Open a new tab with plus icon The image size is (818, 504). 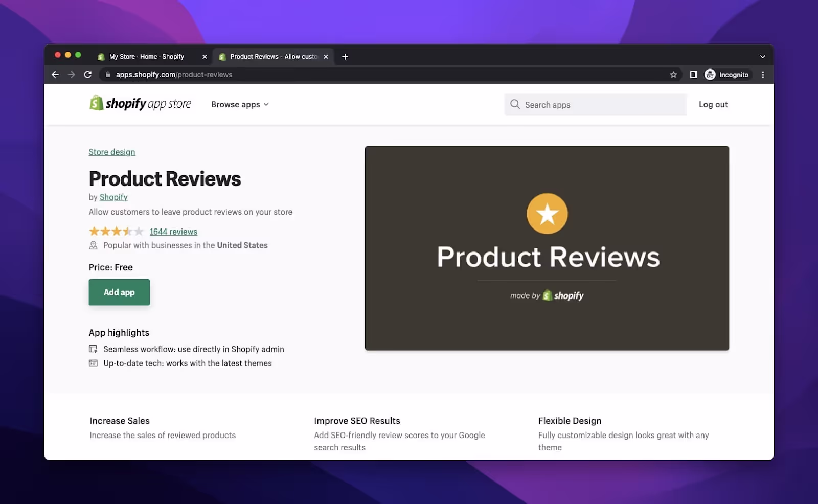point(345,57)
